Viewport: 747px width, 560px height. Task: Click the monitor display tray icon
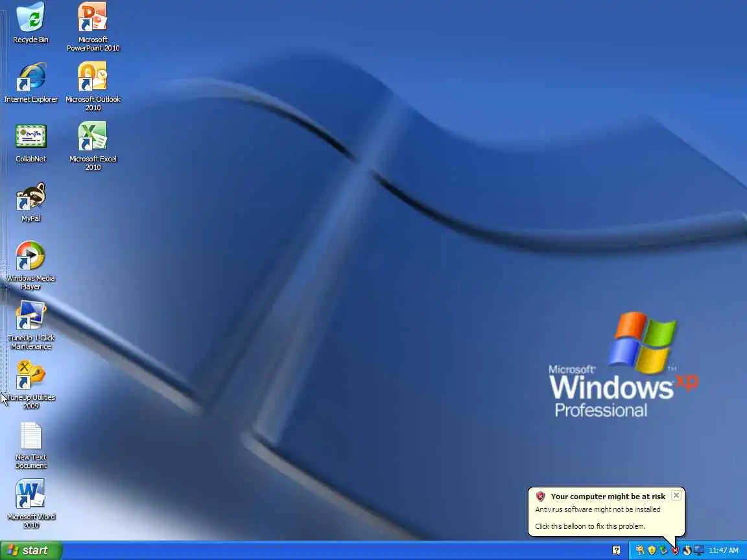(x=699, y=550)
